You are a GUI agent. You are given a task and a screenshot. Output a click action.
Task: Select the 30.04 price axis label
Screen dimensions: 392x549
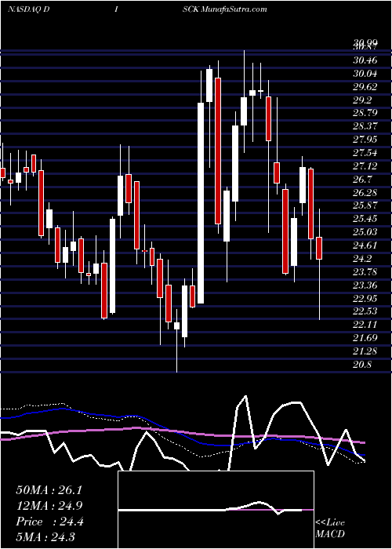365,74
